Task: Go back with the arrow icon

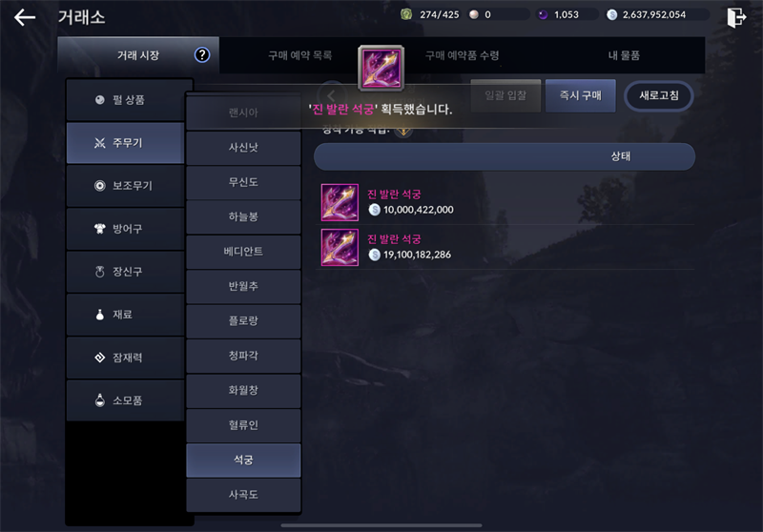Action: pos(25,17)
